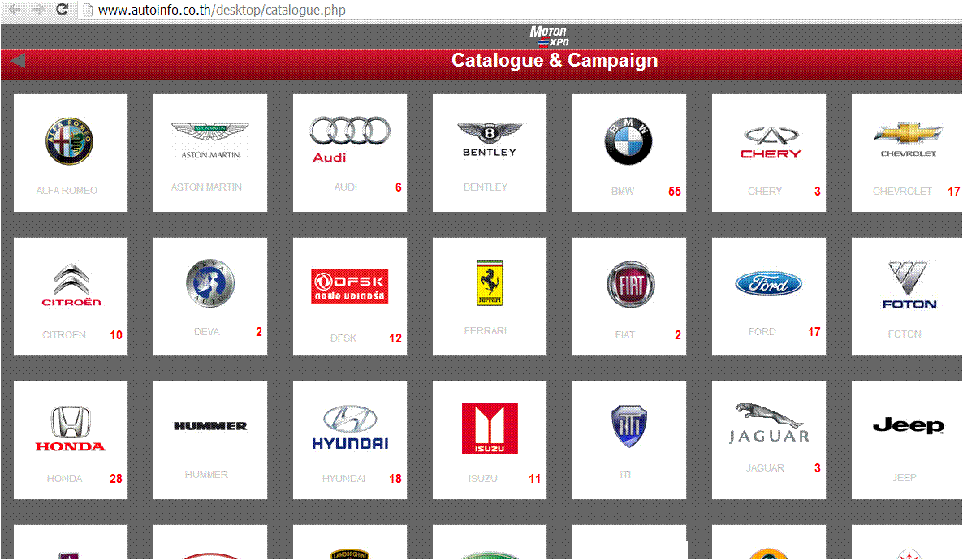Click the BENTLEY brand name
The height and width of the screenshot is (560, 963).
[x=486, y=187]
